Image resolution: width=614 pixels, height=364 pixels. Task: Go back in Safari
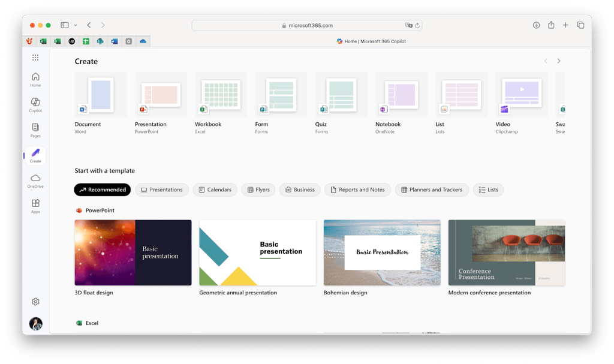coord(89,25)
